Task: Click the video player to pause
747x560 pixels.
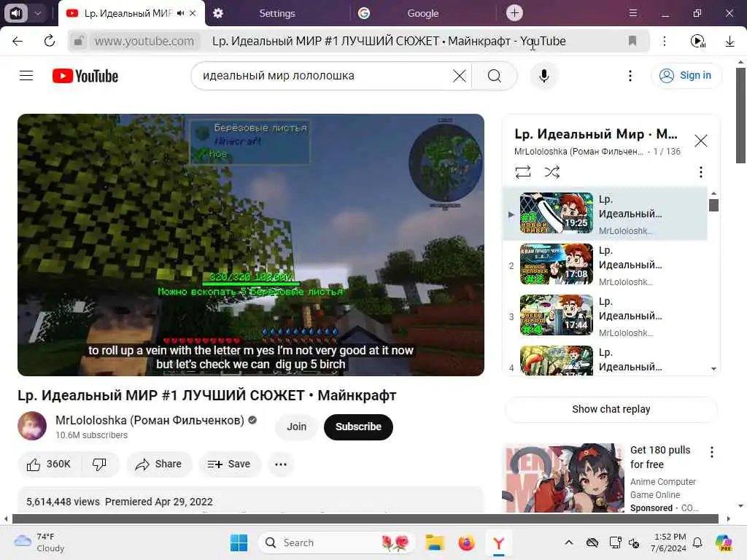Action: pos(251,245)
